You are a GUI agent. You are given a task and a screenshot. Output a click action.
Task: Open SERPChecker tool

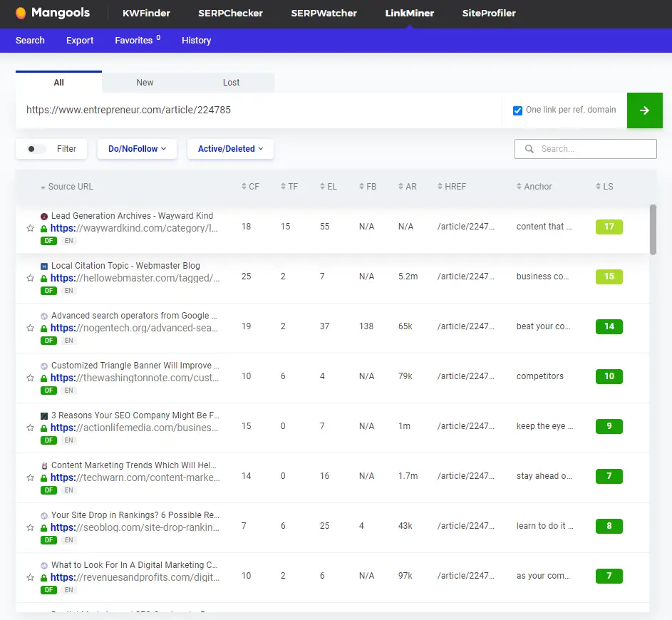[x=231, y=14]
